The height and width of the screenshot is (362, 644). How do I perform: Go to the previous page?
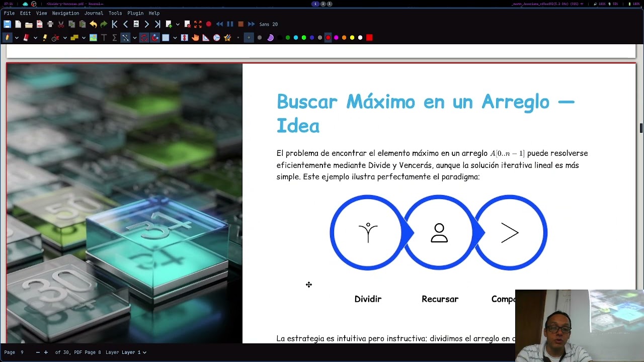[x=125, y=24]
